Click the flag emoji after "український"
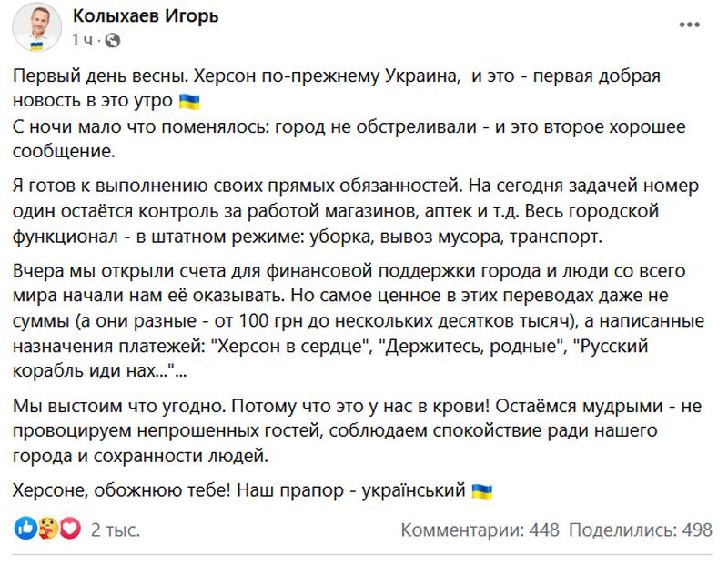 482,490
